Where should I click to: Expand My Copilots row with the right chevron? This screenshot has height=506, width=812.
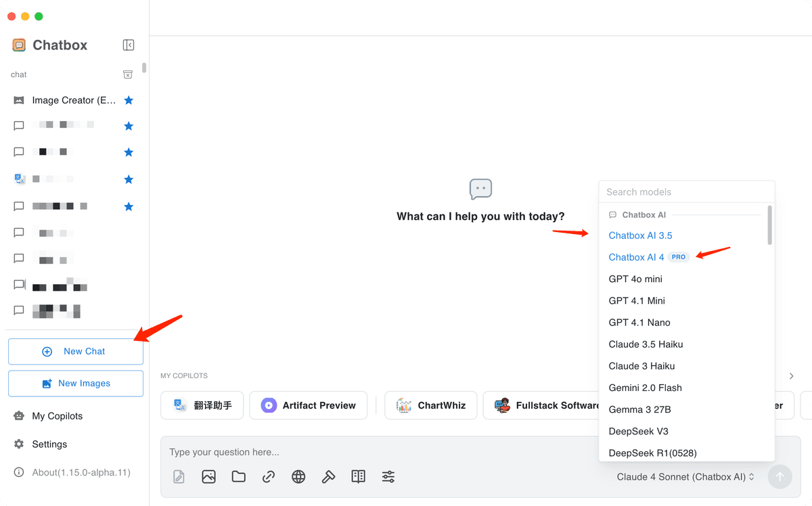pos(791,375)
